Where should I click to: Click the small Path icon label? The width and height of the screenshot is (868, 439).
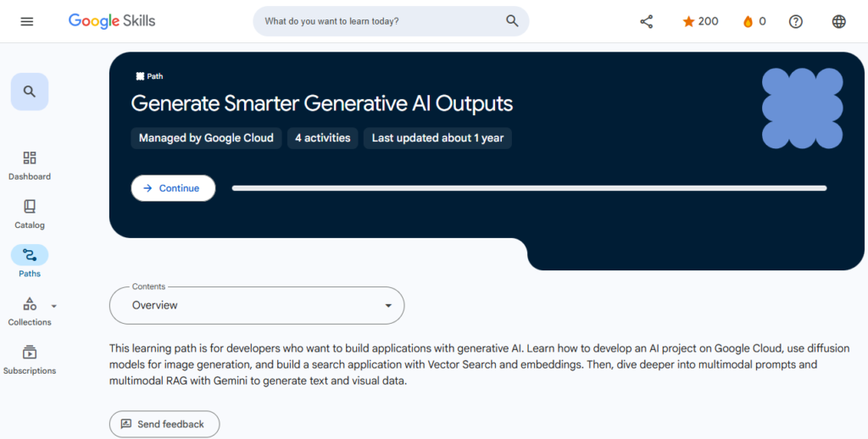coord(149,76)
